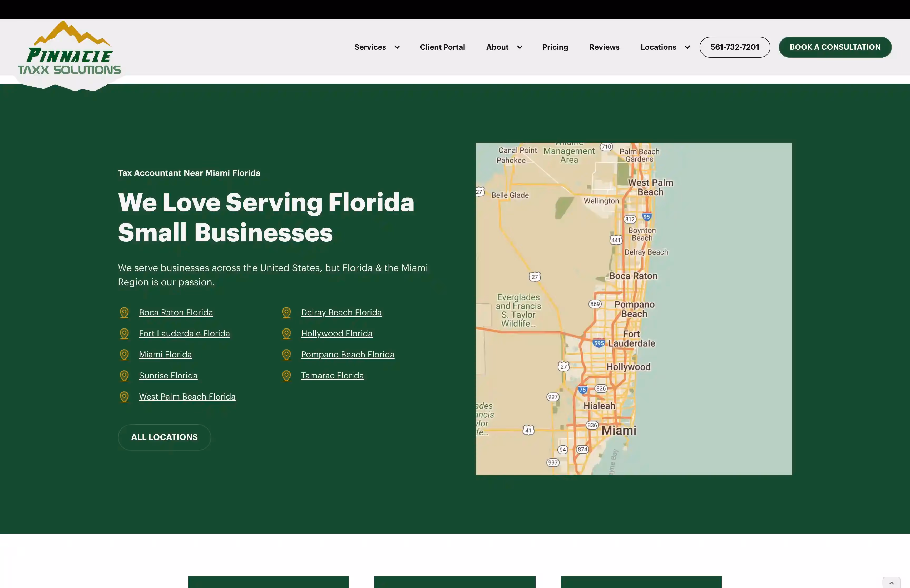Click the pin icon beside Tamarac Florida

pyautogui.click(x=286, y=376)
